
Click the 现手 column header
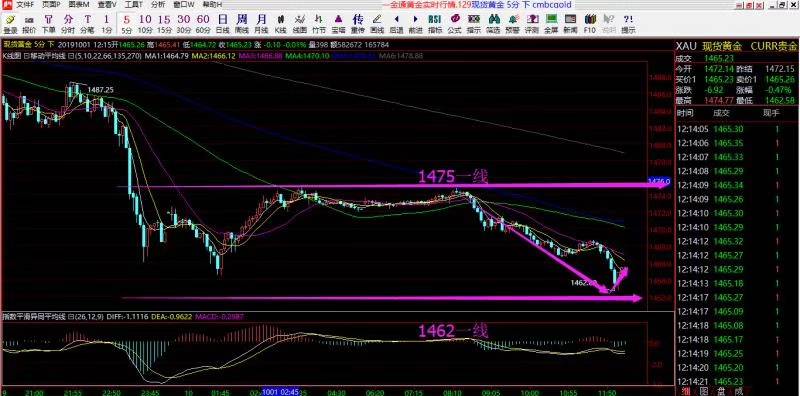tap(771, 113)
